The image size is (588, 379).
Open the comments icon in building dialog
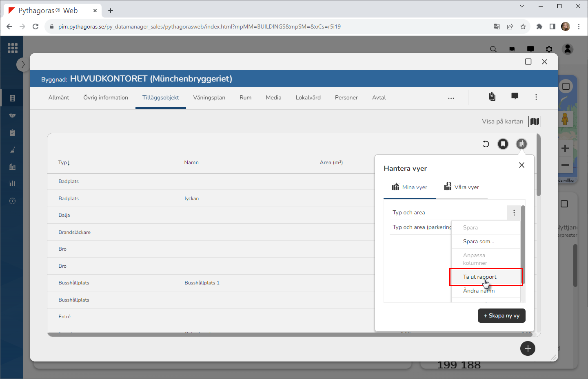click(515, 96)
